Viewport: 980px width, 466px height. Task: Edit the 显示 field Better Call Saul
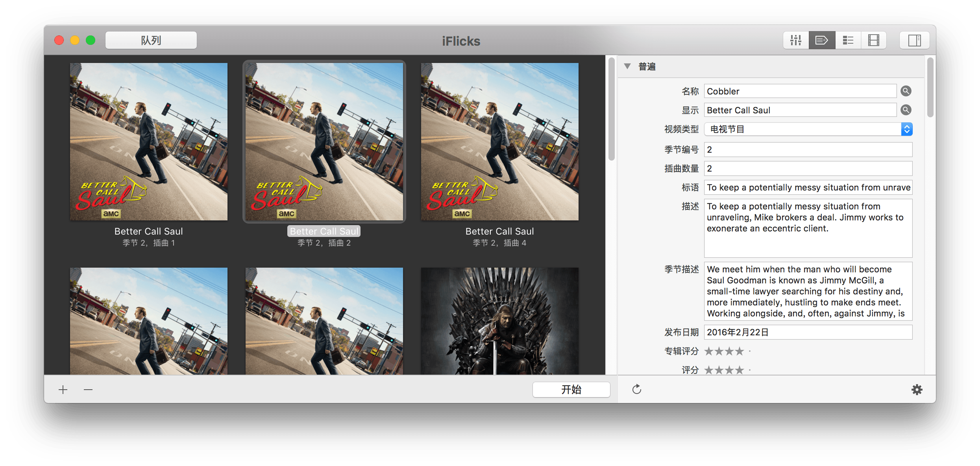[x=800, y=110]
